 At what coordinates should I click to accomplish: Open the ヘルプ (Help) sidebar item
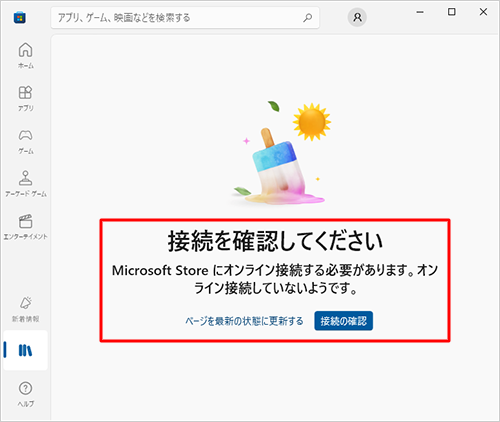pyautogui.click(x=26, y=394)
